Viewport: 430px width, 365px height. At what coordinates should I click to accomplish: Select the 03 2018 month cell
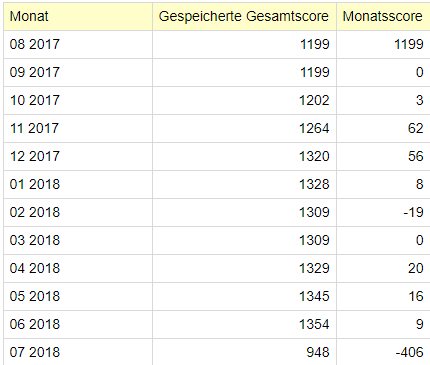point(78,240)
